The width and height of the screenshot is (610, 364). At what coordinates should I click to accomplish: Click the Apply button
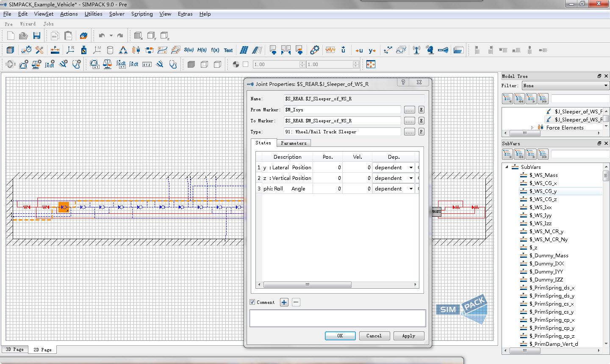point(409,336)
